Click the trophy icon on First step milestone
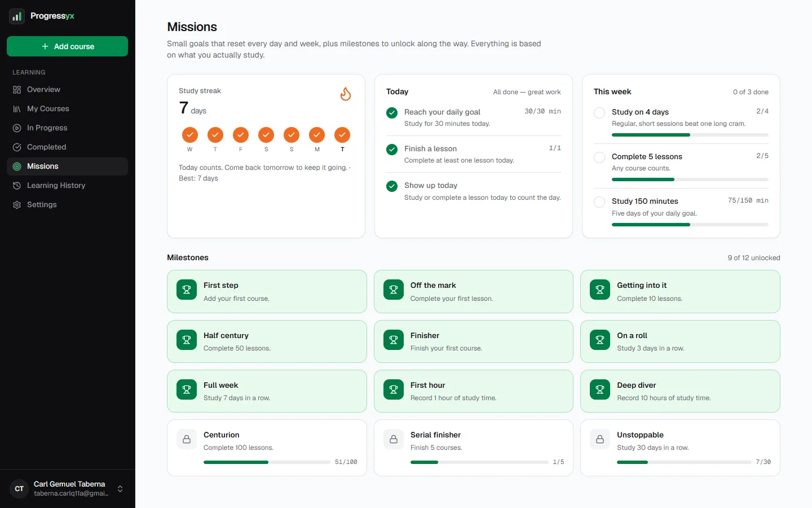The width and height of the screenshot is (812, 508). click(x=187, y=290)
